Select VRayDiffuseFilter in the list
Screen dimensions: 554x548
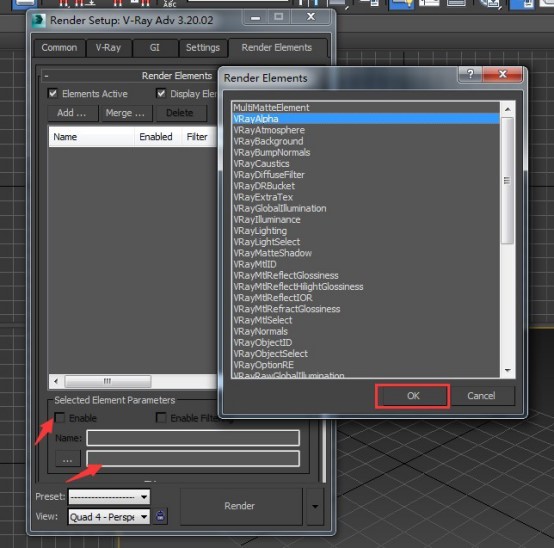click(366, 175)
